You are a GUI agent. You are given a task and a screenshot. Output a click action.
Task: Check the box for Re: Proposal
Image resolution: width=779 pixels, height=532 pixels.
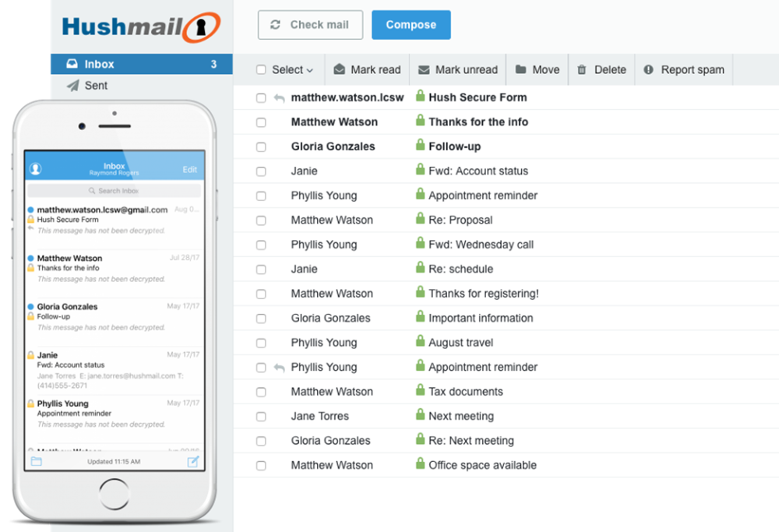click(x=261, y=220)
